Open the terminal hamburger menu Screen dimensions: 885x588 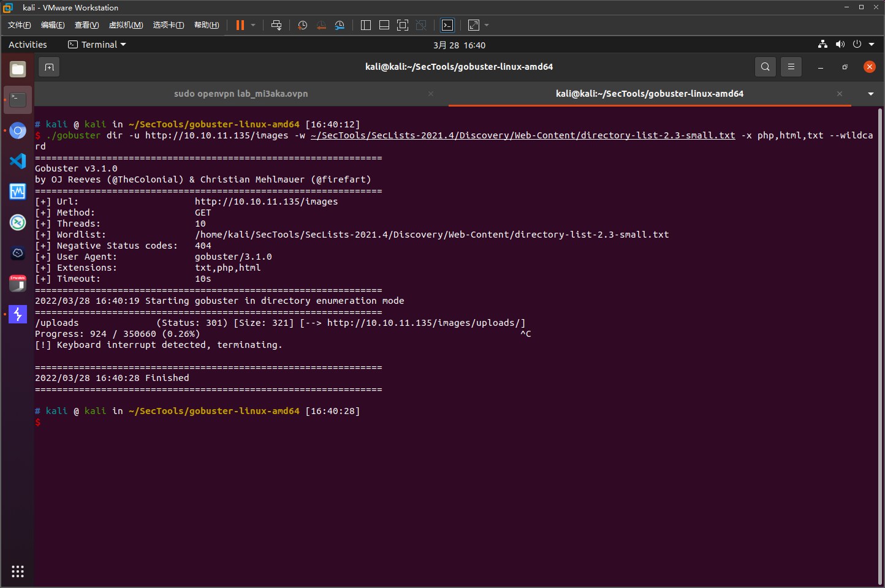(x=791, y=67)
